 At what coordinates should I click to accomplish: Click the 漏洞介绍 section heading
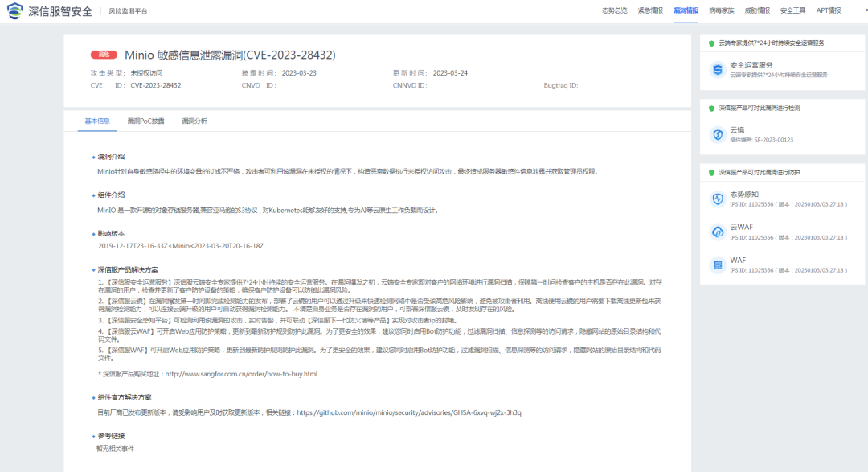pos(111,157)
